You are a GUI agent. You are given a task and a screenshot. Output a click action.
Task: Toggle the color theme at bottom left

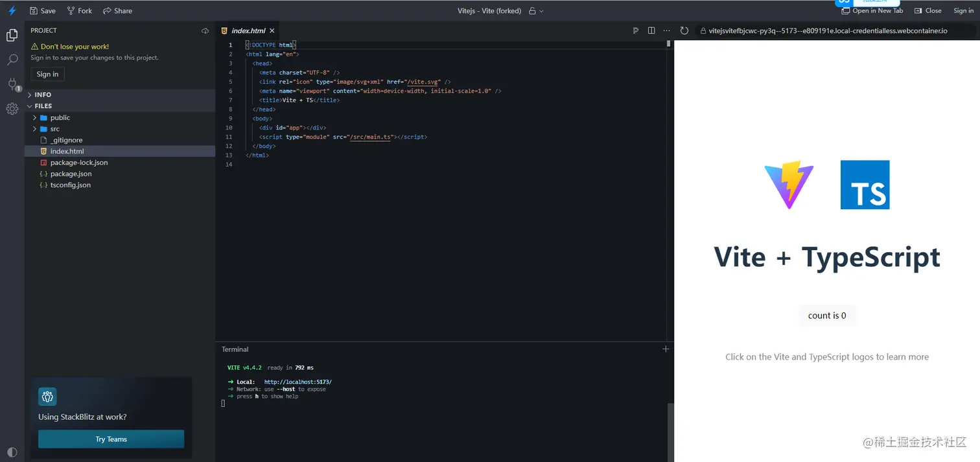point(12,452)
